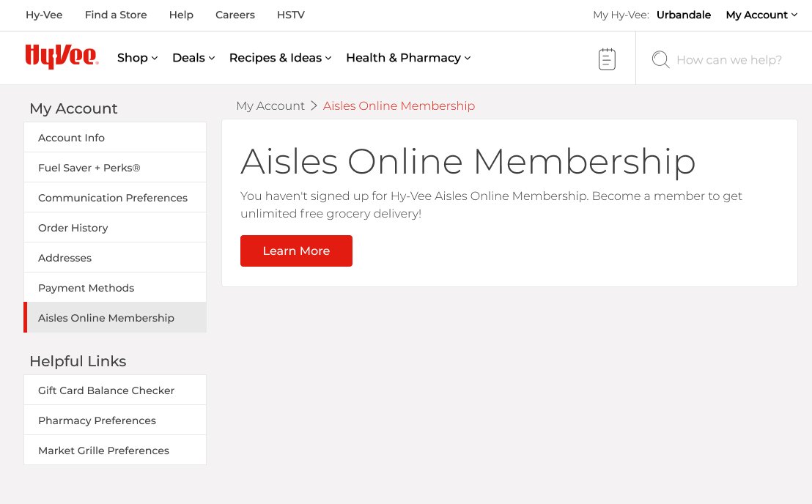The image size is (812, 504).
Task: Open the shopping list notepad icon
Action: [607, 59]
